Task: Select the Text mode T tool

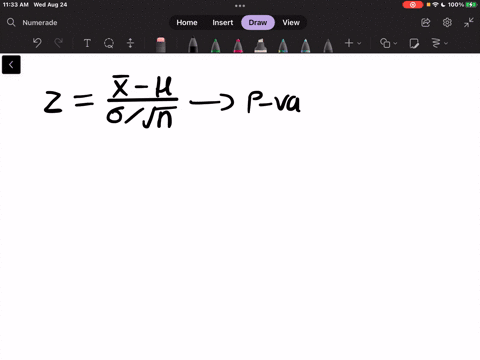Action: pos(87,43)
